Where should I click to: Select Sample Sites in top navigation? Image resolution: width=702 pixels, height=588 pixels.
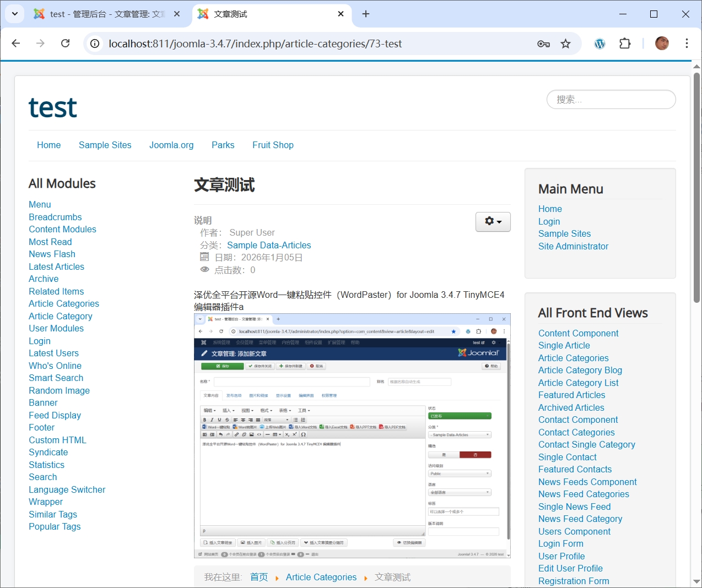pos(105,145)
